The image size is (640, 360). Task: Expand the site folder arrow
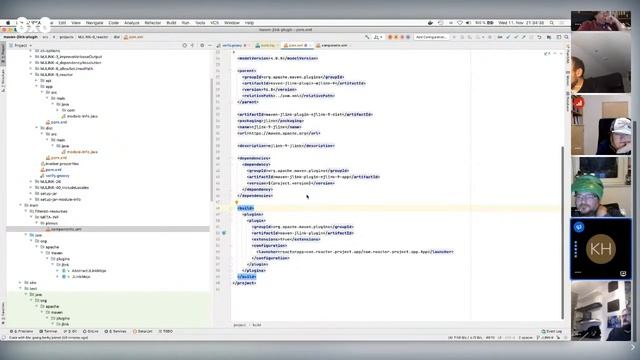[x=20, y=282]
